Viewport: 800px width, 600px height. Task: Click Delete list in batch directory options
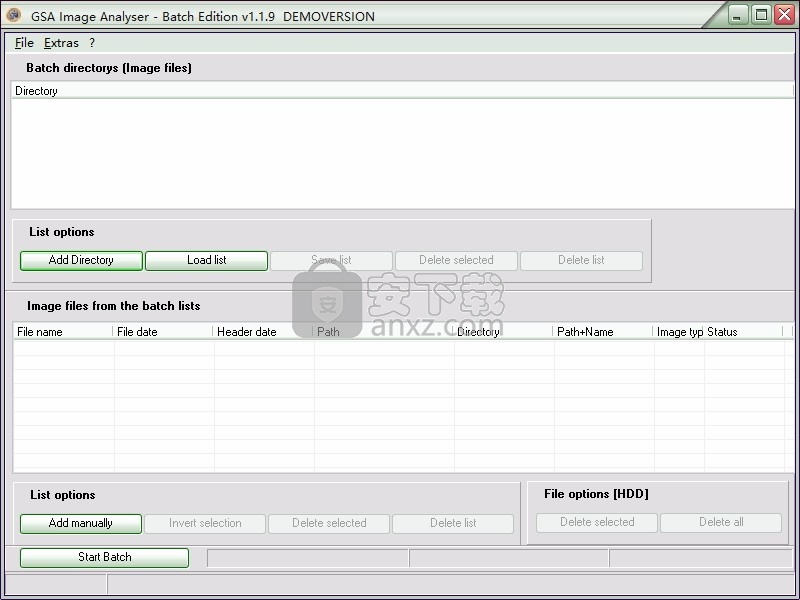point(581,260)
